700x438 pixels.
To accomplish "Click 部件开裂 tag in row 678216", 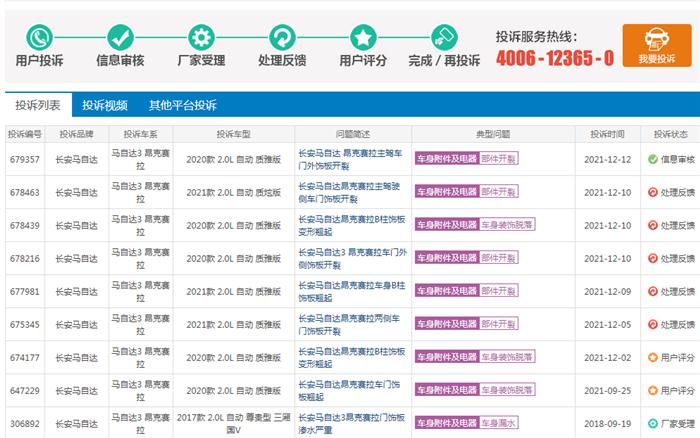I will 499,258.
